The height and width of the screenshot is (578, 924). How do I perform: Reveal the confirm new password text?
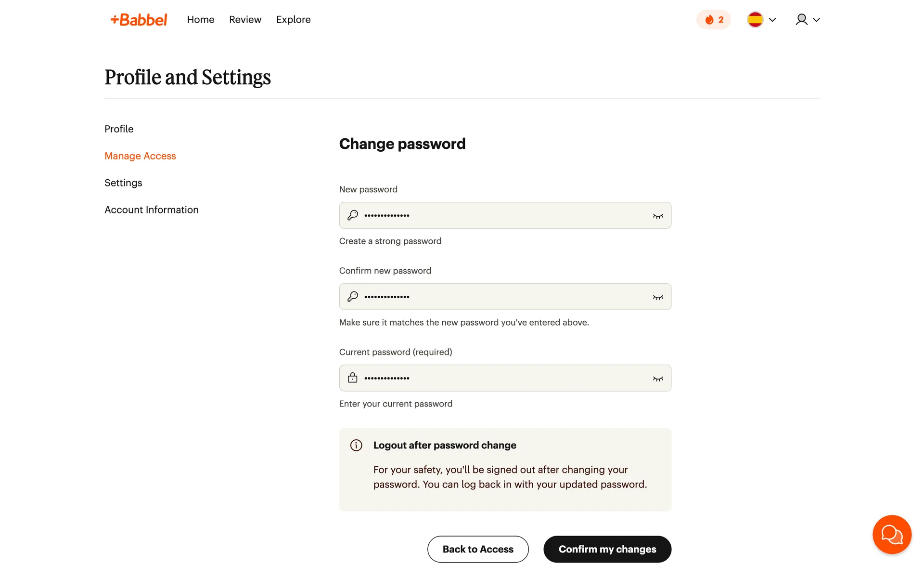[x=657, y=297]
